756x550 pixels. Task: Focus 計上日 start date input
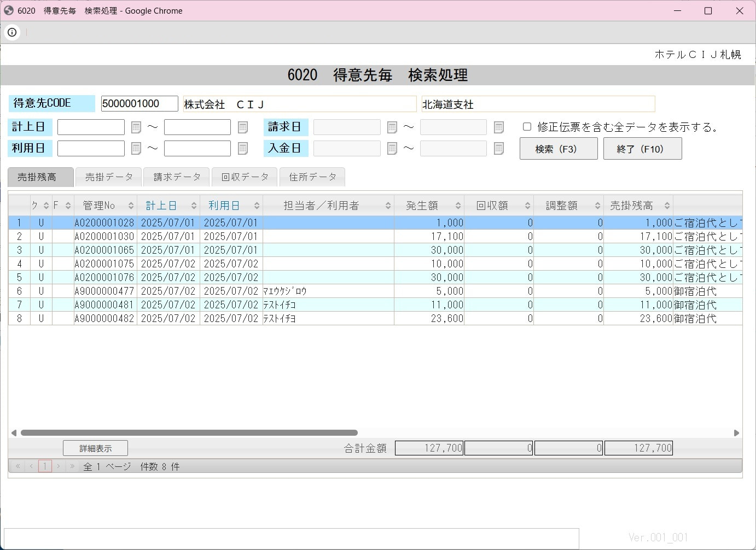91,127
